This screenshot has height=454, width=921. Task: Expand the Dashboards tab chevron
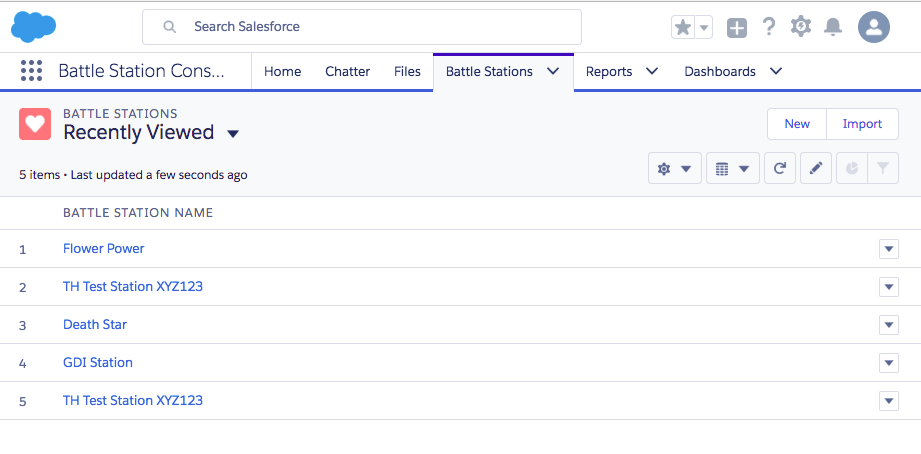[x=776, y=72]
